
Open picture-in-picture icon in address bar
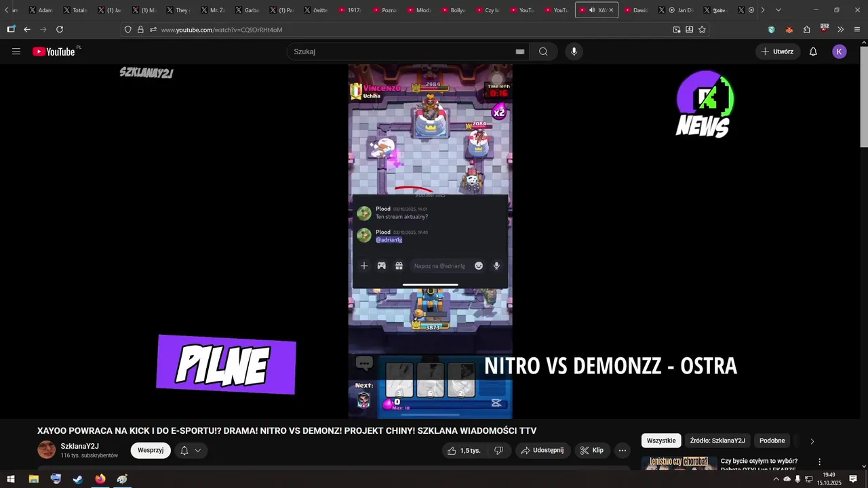click(676, 29)
